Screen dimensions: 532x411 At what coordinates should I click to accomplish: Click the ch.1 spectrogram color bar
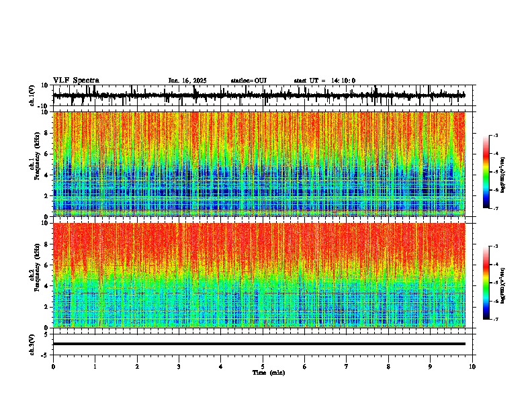click(x=486, y=172)
